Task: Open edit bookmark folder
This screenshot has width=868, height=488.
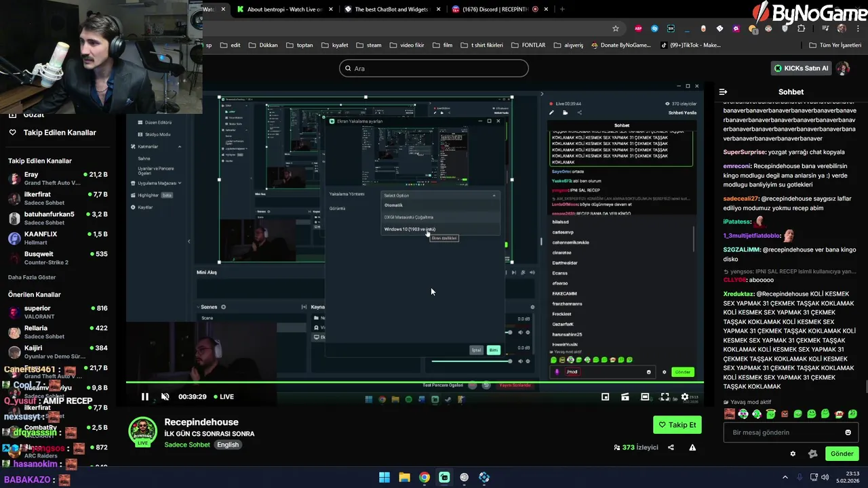Action: click(231, 45)
